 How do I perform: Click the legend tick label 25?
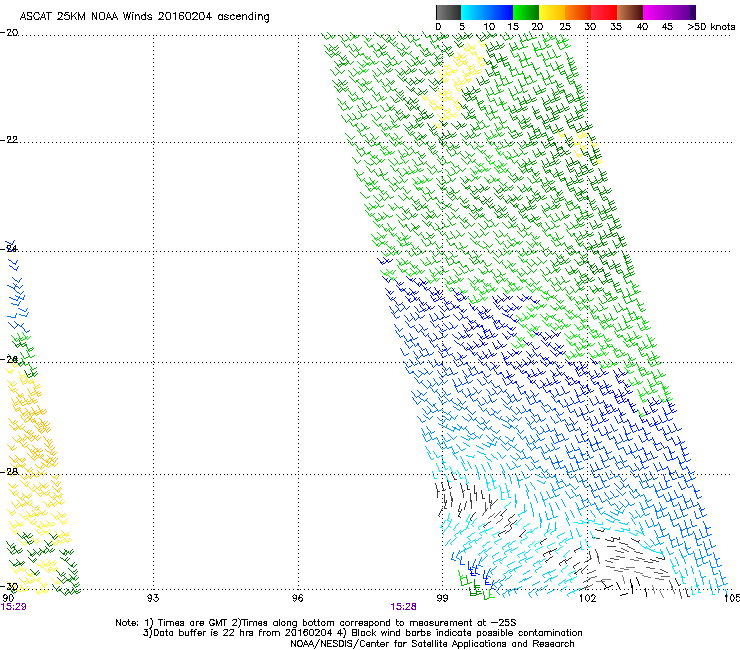pos(565,27)
